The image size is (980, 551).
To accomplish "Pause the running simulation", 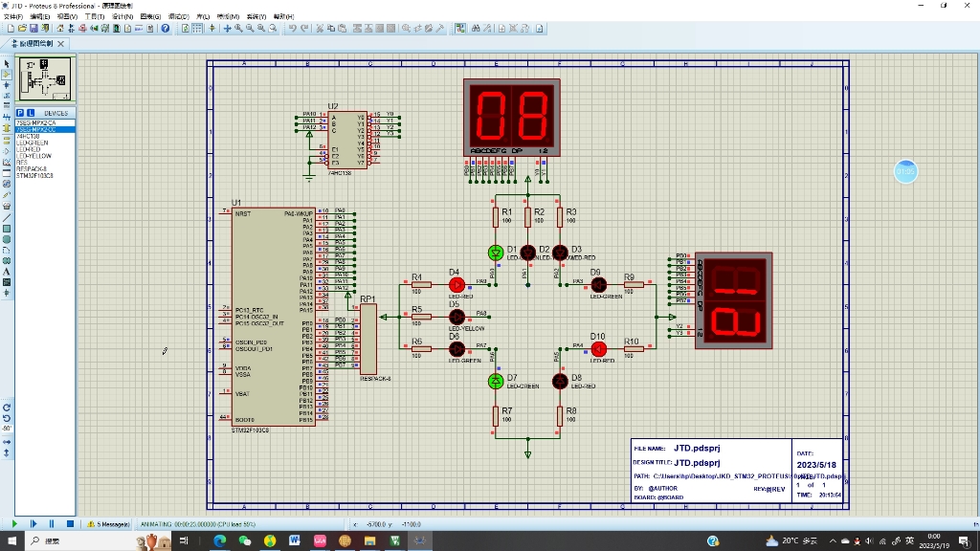I will 52,523.
